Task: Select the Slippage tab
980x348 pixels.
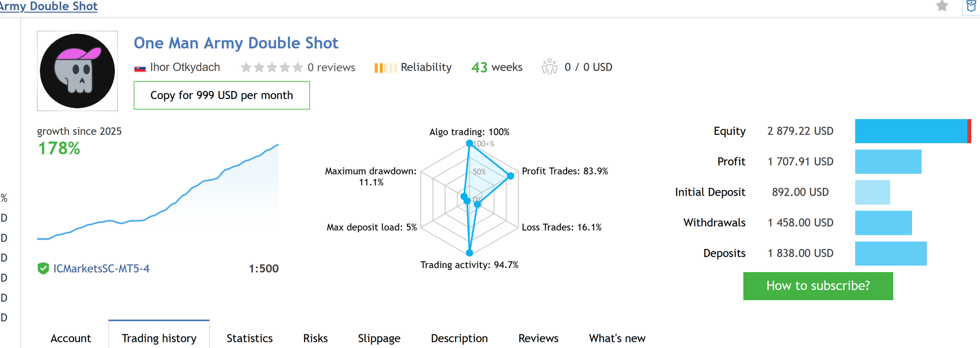Action: click(379, 338)
